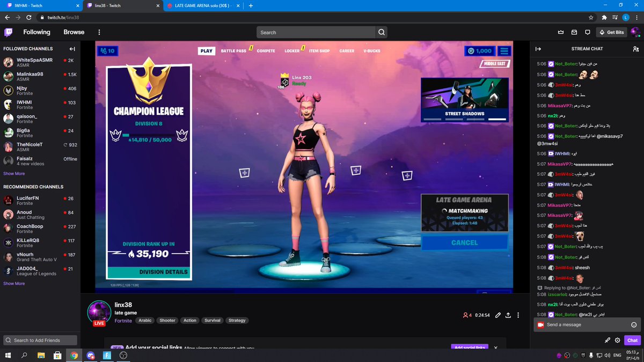Click the Get Bits button

[x=612, y=32]
